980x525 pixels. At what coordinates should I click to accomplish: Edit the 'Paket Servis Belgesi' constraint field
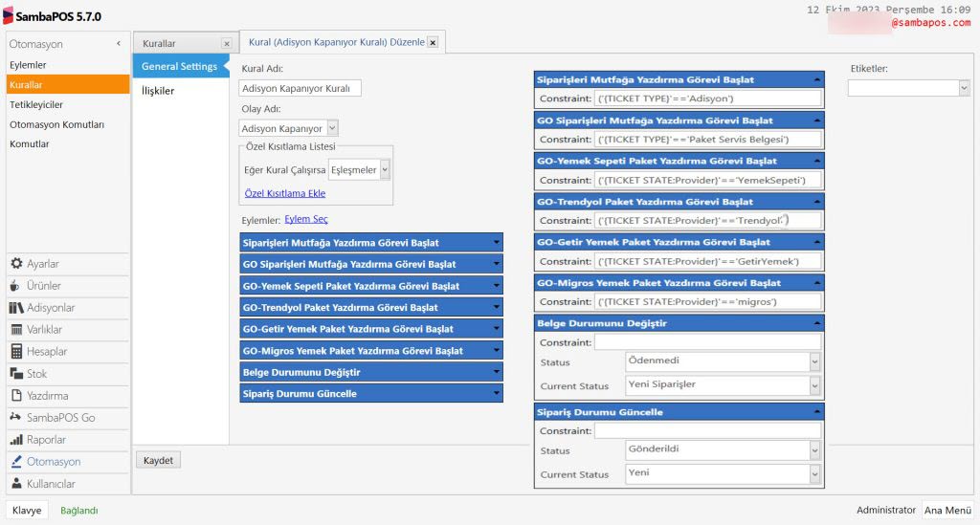click(x=708, y=140)
